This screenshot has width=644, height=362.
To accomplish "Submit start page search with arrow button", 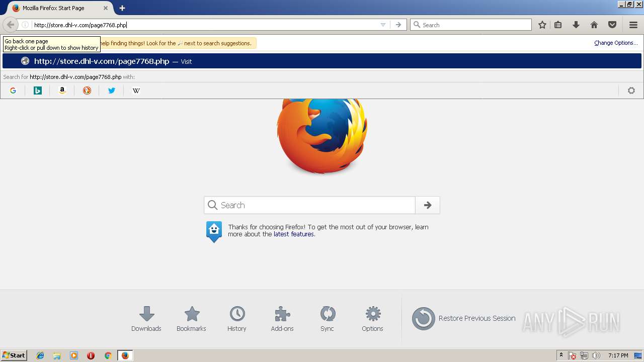I will 428,205.
